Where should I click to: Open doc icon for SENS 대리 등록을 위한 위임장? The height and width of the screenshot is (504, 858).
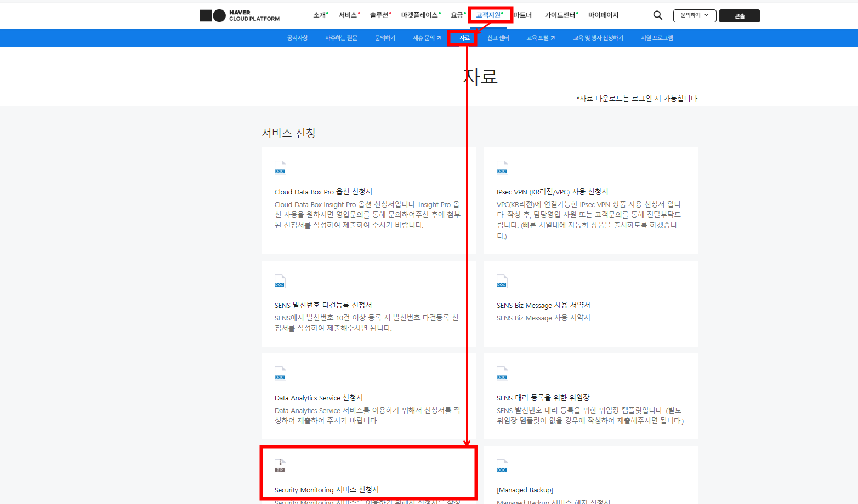coord(502,374)
